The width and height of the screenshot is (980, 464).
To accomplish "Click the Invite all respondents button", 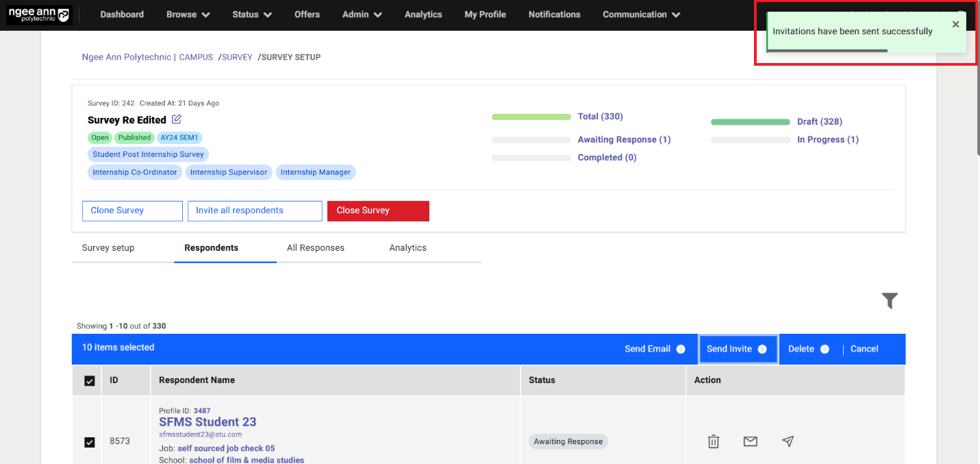I will pyautogui.click(x=255, y=210).
